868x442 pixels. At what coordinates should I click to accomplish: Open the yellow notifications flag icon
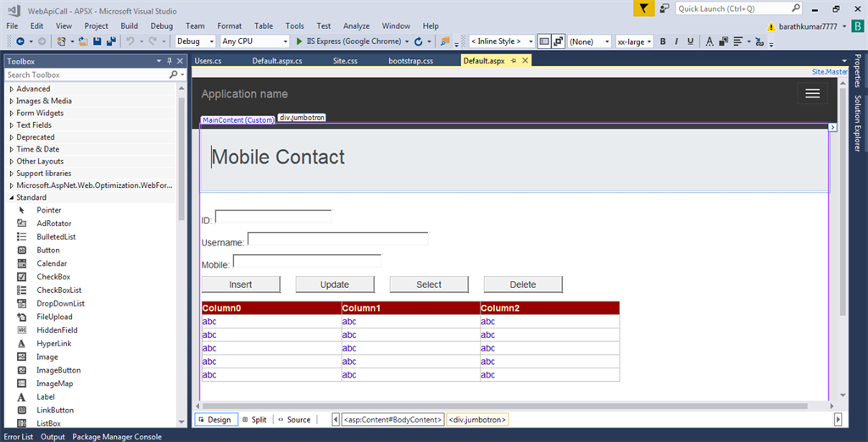point(644,8)
